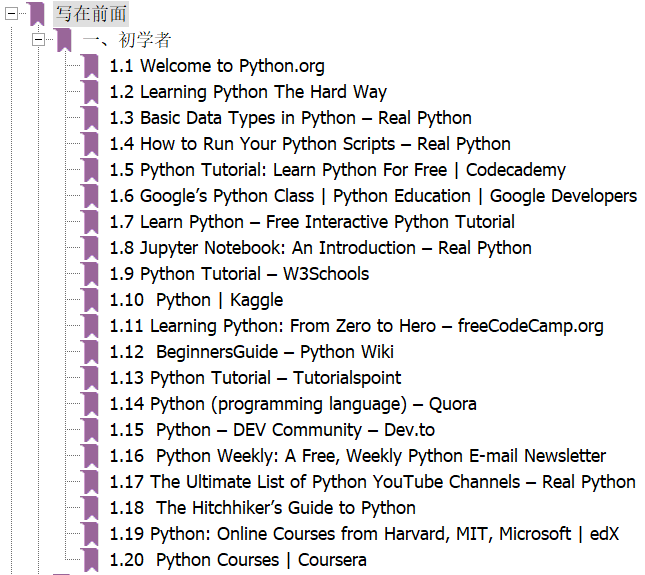Screen dimensions: 645x575
Task: Click bookmark icon for 1.3 Basic Data Types
Action: [91, 118]
